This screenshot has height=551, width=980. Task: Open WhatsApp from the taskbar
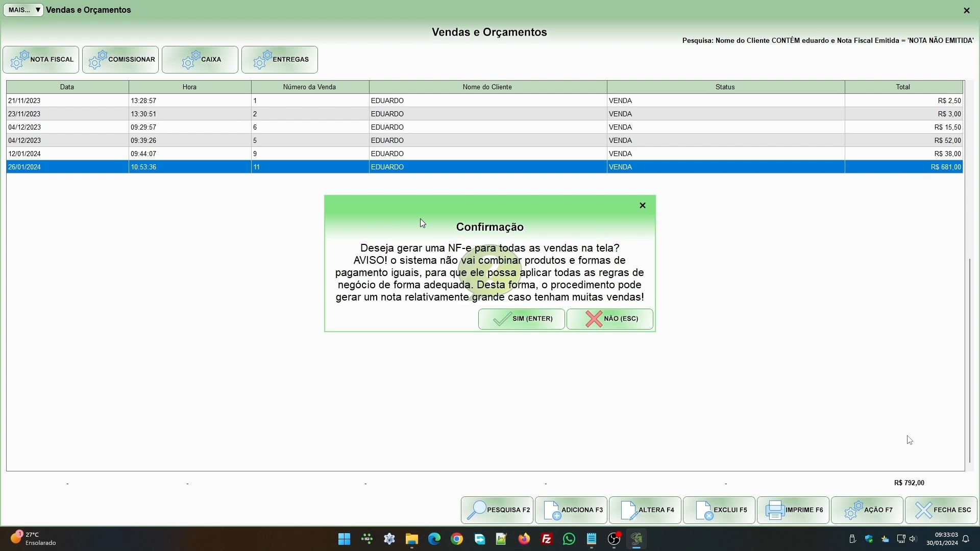coord(569,539)
